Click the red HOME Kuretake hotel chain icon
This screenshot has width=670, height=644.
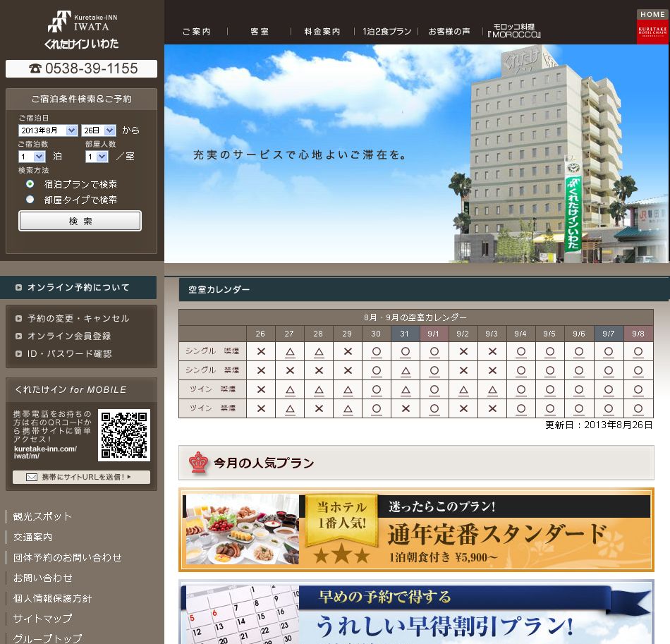click(652, 27)
